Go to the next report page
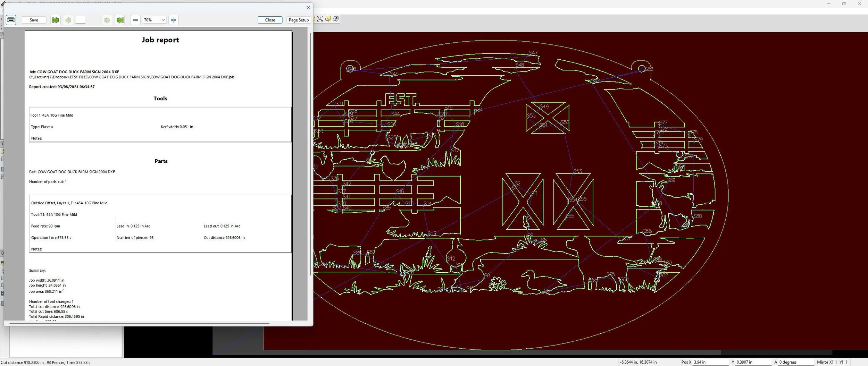This screenshot has width=868, height=366. [x=107, y=20]
